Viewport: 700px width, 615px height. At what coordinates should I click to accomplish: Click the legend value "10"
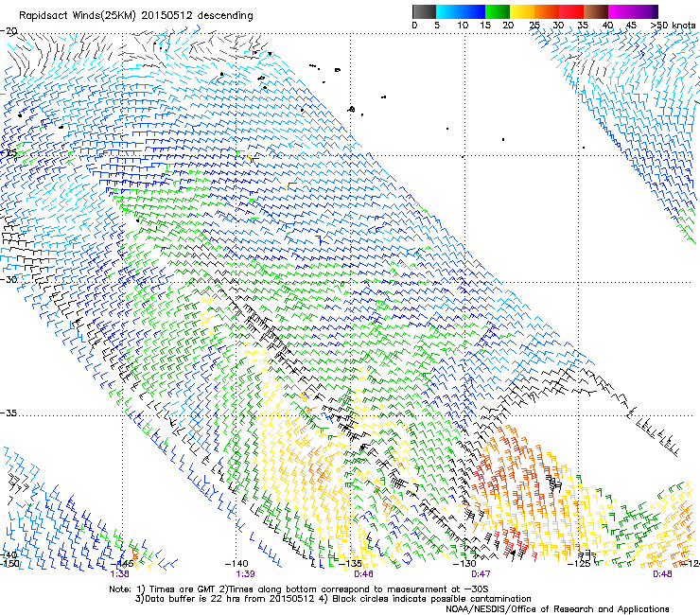tap(463, 25)
